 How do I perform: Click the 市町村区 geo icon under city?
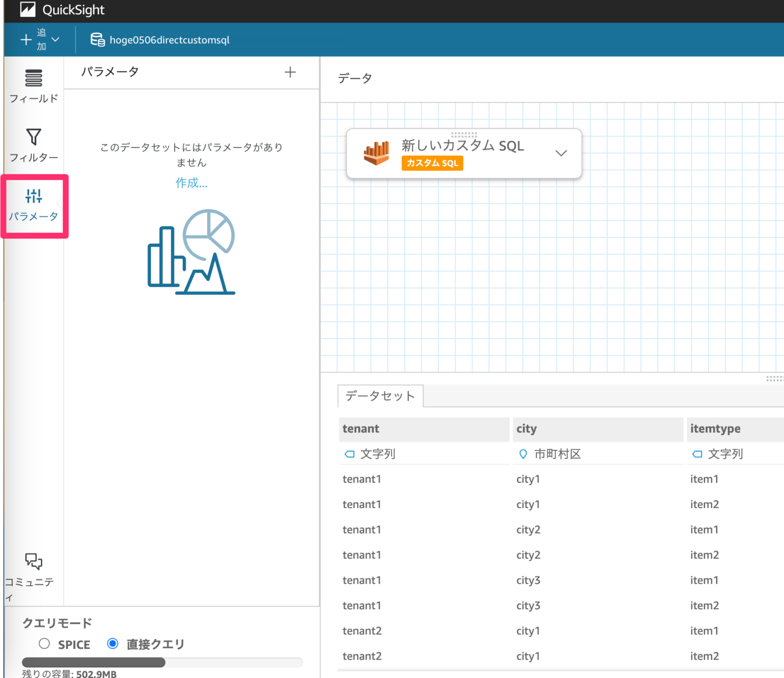coord(523,454)
